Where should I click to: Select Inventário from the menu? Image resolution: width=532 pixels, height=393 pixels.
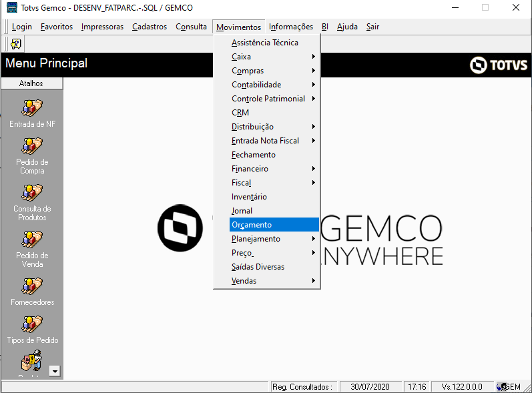tap(267, 197)
